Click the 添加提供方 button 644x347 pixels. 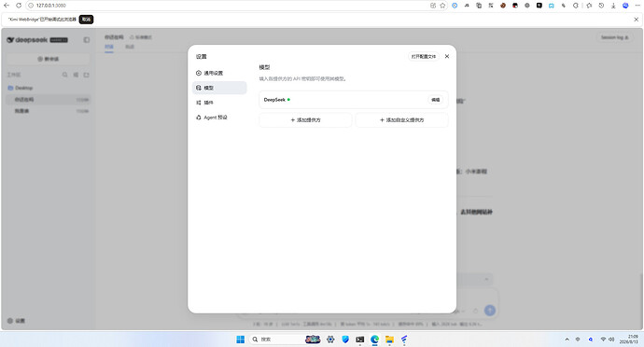pos(305,120)
